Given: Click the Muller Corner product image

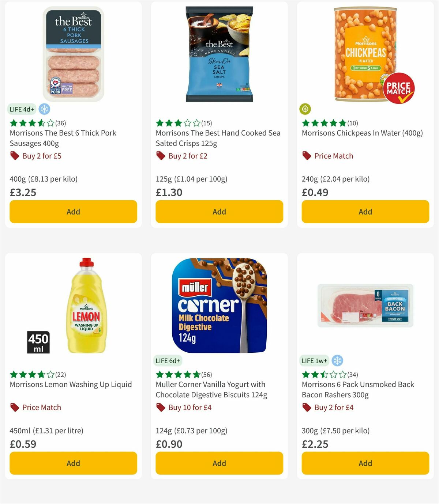Looking at the screenshot, I should point(219,306).
